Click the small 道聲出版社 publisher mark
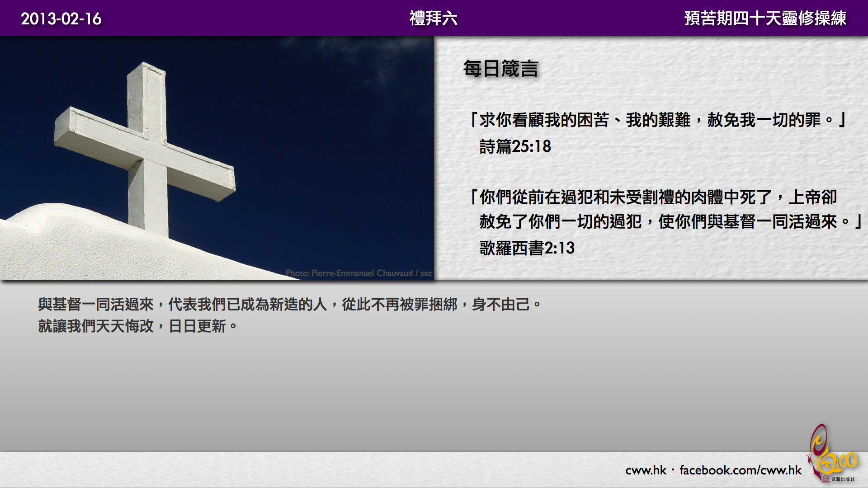The image size is (868, 488). click(x=840, y=479)
